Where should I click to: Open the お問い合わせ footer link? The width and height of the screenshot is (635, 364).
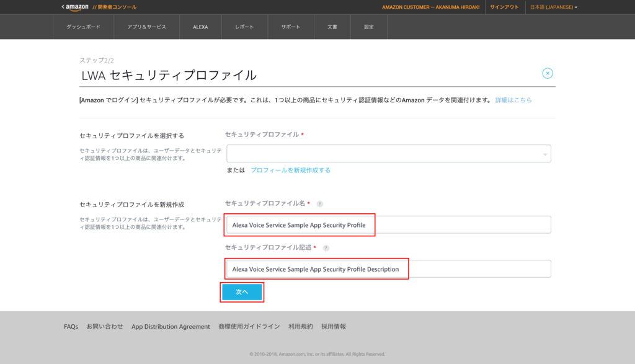[104, 326]
